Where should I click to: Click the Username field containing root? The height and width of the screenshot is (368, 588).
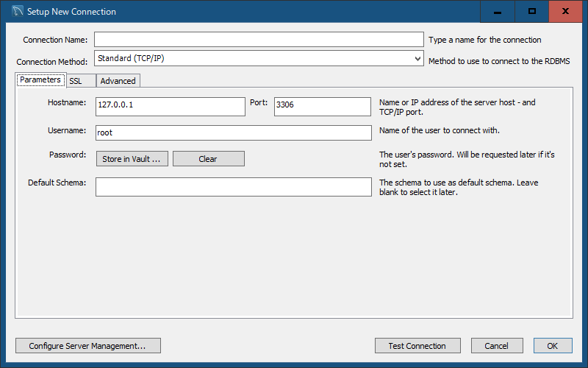[x=234, y=132]
